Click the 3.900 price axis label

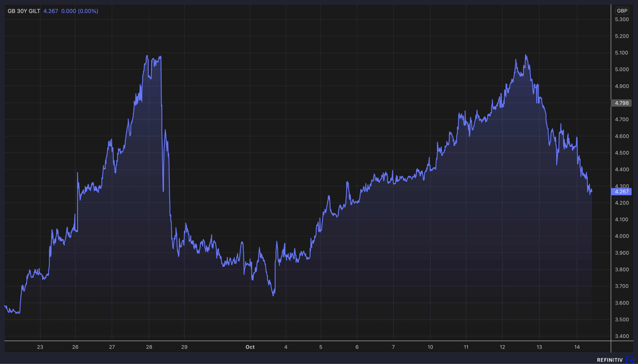coord(622,253)
